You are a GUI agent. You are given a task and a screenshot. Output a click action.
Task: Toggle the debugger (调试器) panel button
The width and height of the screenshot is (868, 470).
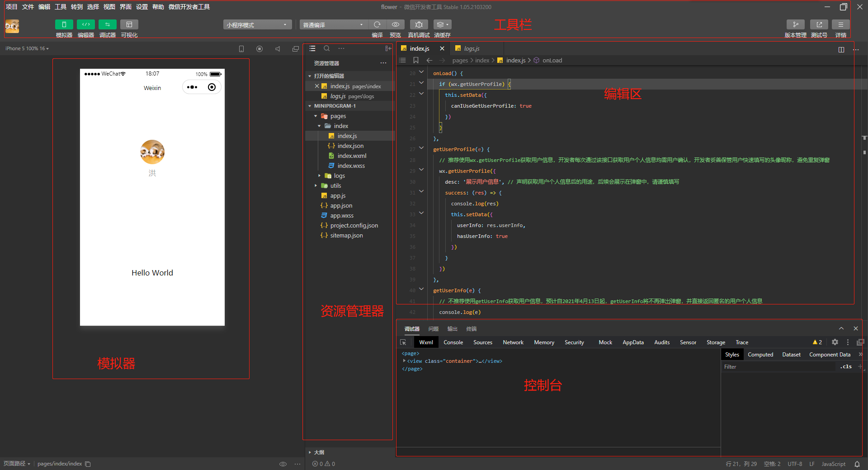107,24
